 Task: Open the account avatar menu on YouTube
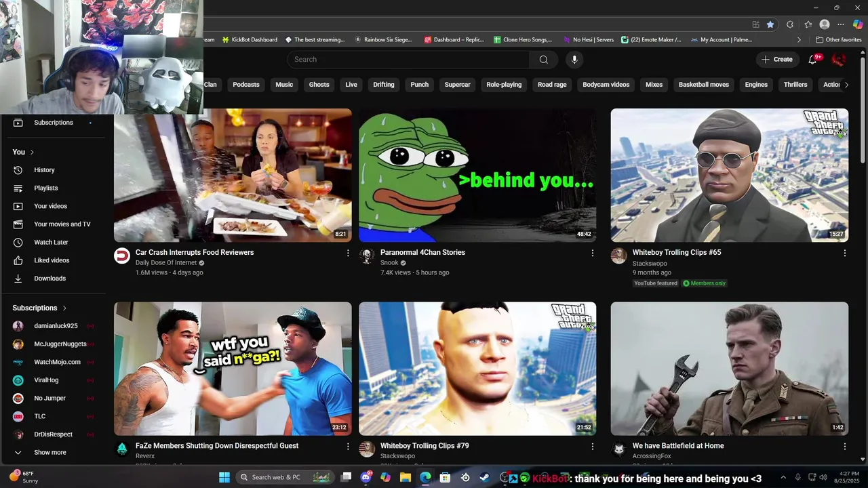coord(839,60)
